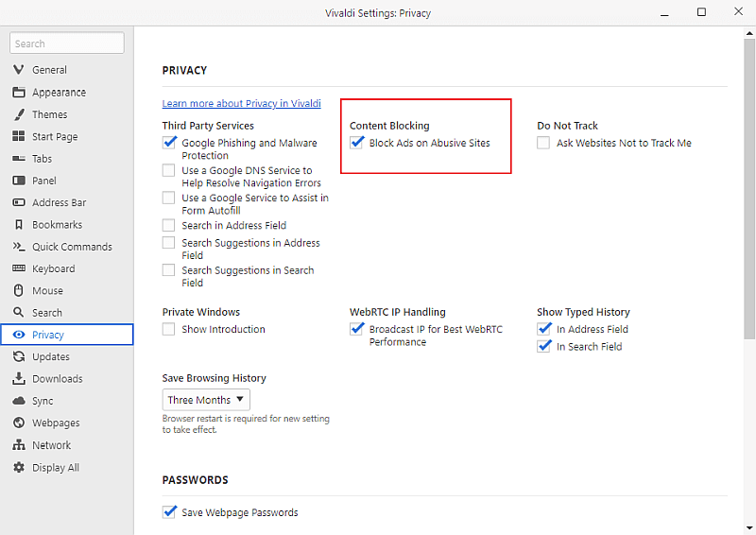Image resolution: width=756 pixels, height=535 pixels.
Task: Check Search in Address Field option
Action: pyautogui.click(x=169, y=225)
